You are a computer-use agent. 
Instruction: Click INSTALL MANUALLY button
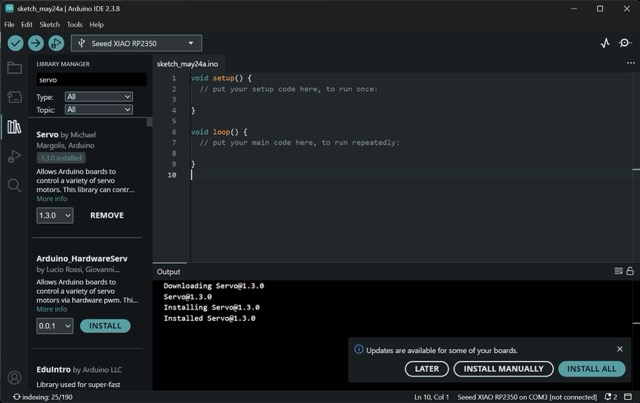click(x=503, y=369)
